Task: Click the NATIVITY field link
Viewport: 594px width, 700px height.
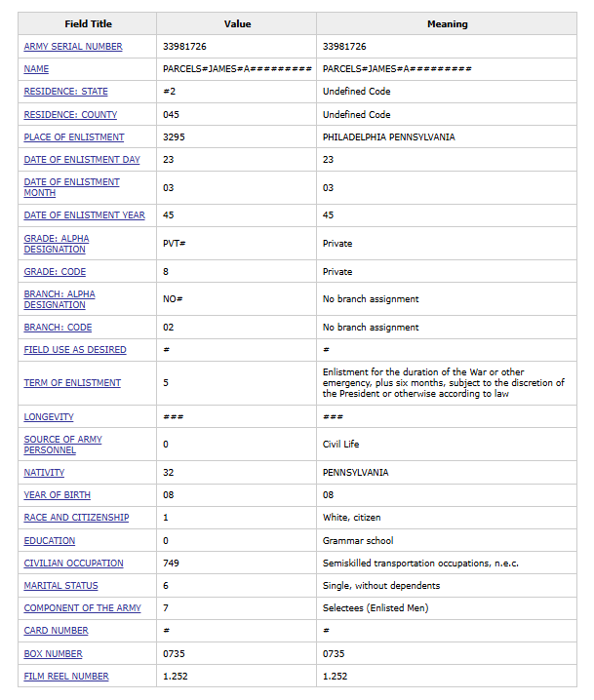Action: click(x=44, y=473)
